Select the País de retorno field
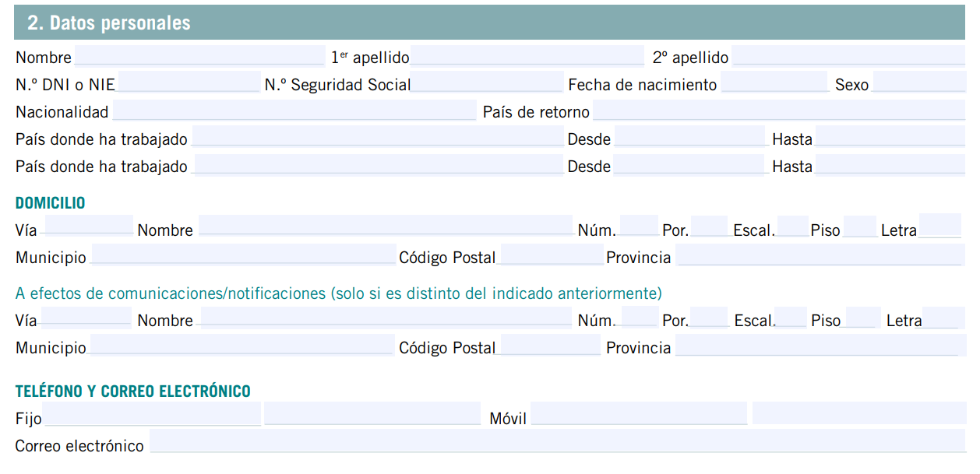The width and height of the screenshot is (980, 474). coord(779,111)
